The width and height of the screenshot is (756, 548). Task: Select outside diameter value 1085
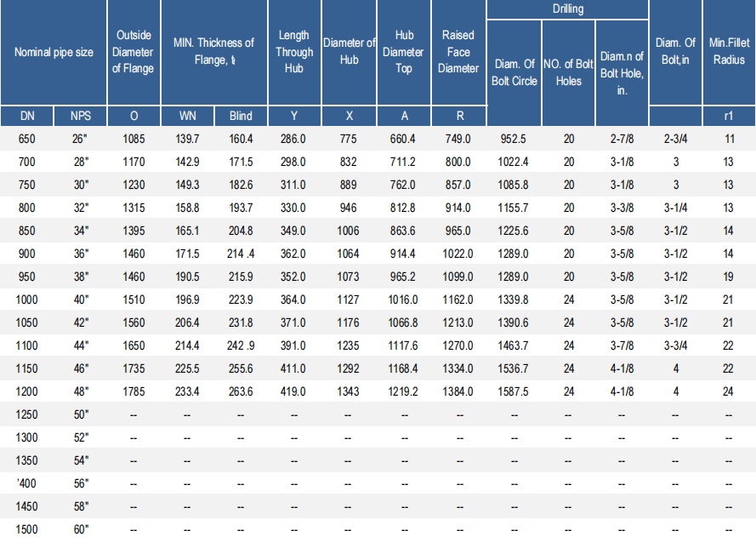coord(134,138)
